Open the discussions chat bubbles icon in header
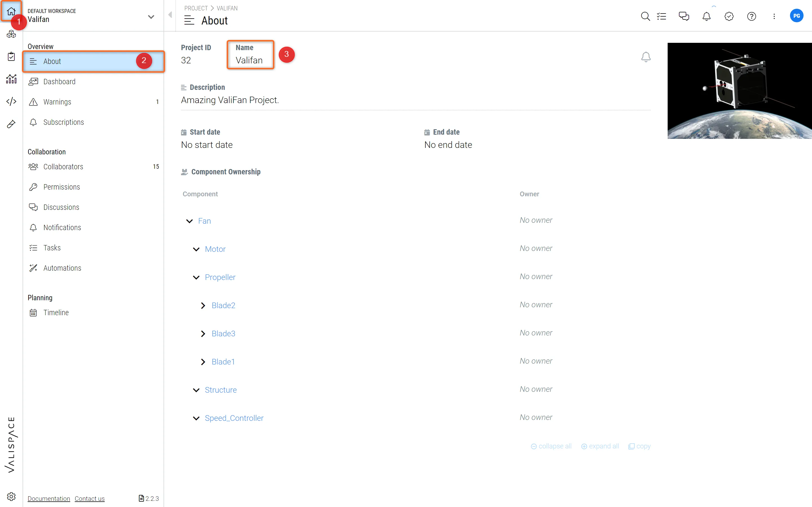812x507 pixels. coord(683,16)
